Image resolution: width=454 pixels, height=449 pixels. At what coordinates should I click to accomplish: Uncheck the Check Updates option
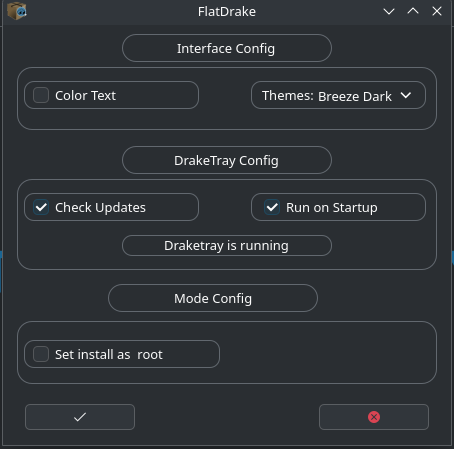coord(41,207)
